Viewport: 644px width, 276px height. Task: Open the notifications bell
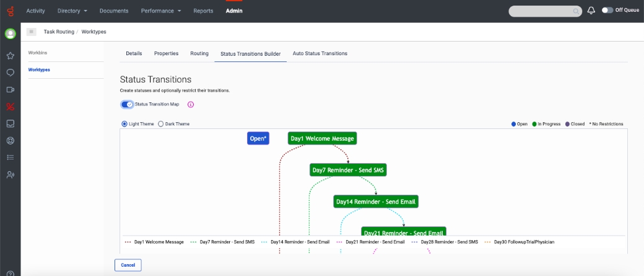pyautogui.click(x=591, y=11)
